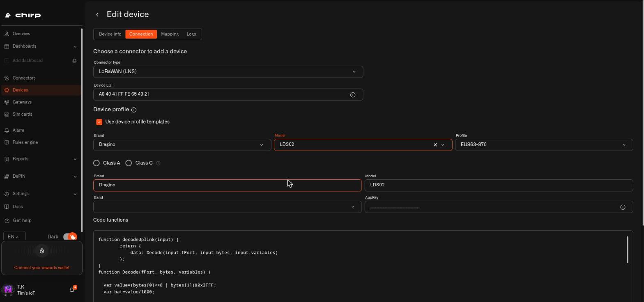The width and height of the screenshot is (644, 302).
Task: Click the decodeUplink function code line
Action: coord(138,240)
